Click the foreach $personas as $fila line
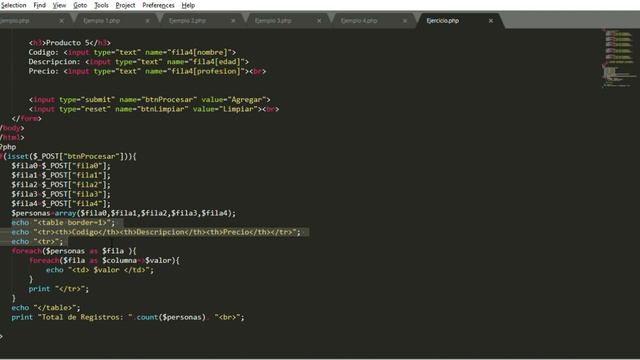Image resolution: width=640 pixels, height=360 pixels. (x=74, y=251)
